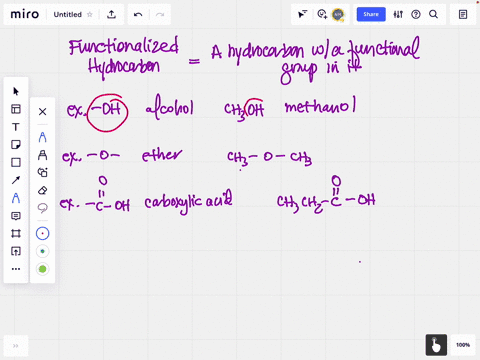Open board settings sliders icon
Screen dimensions: 480x360
(x=398, y=14)
